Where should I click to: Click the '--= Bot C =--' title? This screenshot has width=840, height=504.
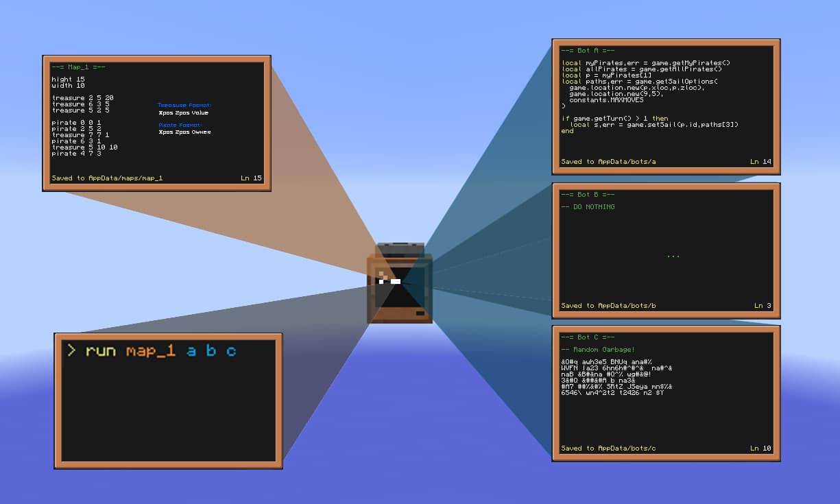click(588, 337)
